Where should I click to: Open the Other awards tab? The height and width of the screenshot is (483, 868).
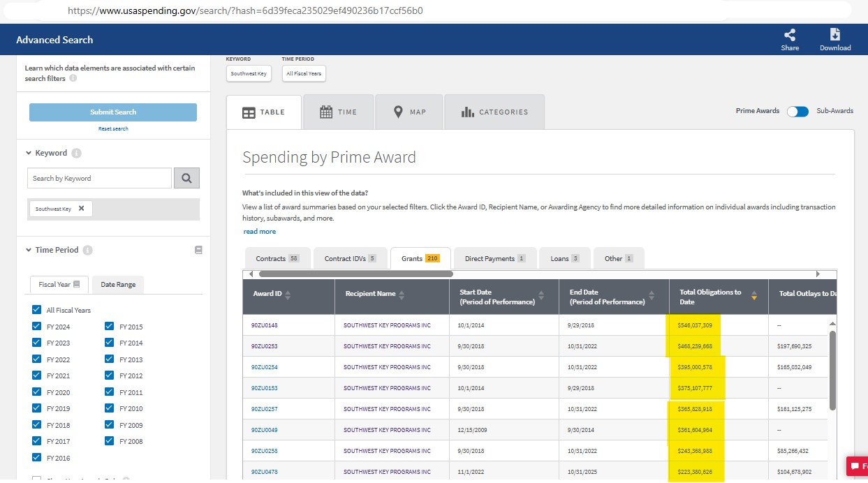coord(619,258)
